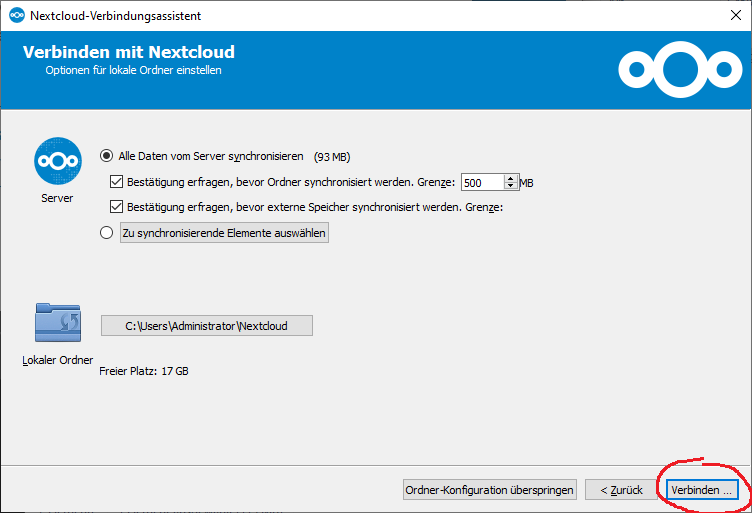Choose a local folder via the C:\Users\Administrator\Nextcloud button
Viewport: 752px width, 513px height.
pos(207,326)
